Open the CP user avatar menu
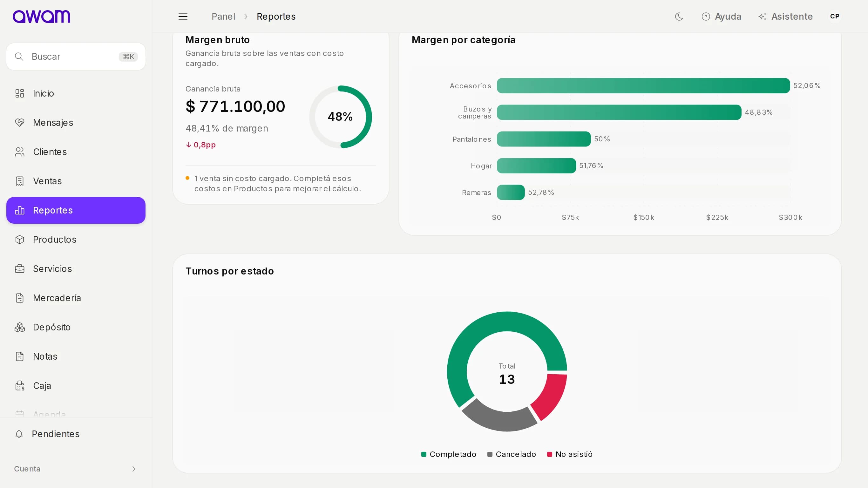Screen dimensions: 868x488 (834, 17)
